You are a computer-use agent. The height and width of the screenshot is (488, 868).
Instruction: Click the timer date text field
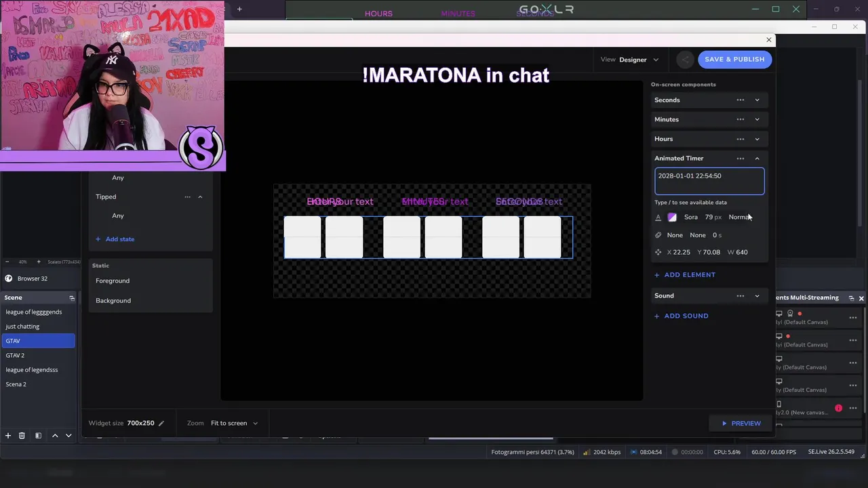[x=709, y=181]
